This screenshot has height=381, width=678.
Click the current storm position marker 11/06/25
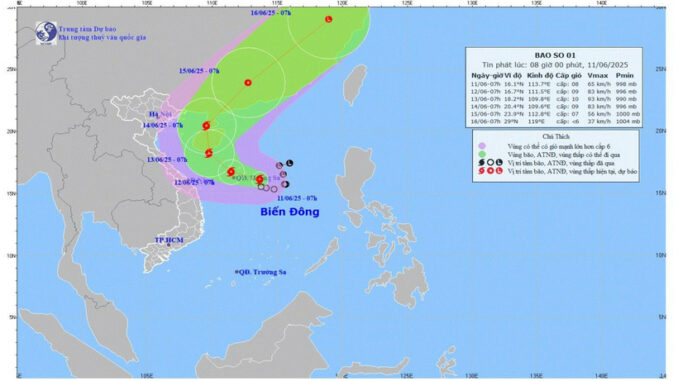click(x=259, y=179)
